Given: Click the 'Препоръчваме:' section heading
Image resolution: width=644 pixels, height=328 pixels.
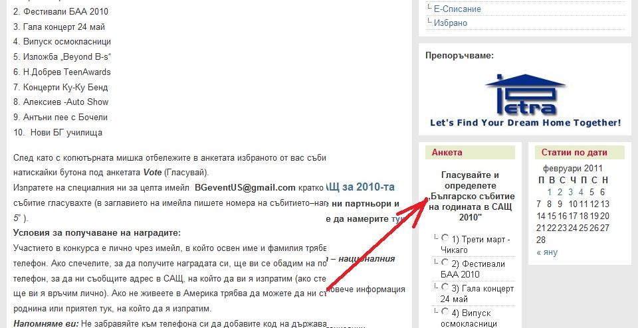Looking at the screenshot, I should click(x=459, y=55).
